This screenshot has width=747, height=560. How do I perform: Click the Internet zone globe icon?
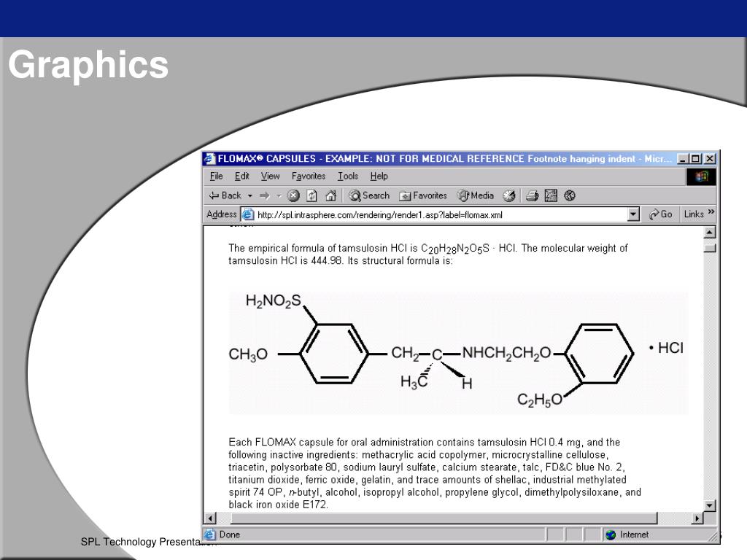pyautogui.click(x=611, y=534)
